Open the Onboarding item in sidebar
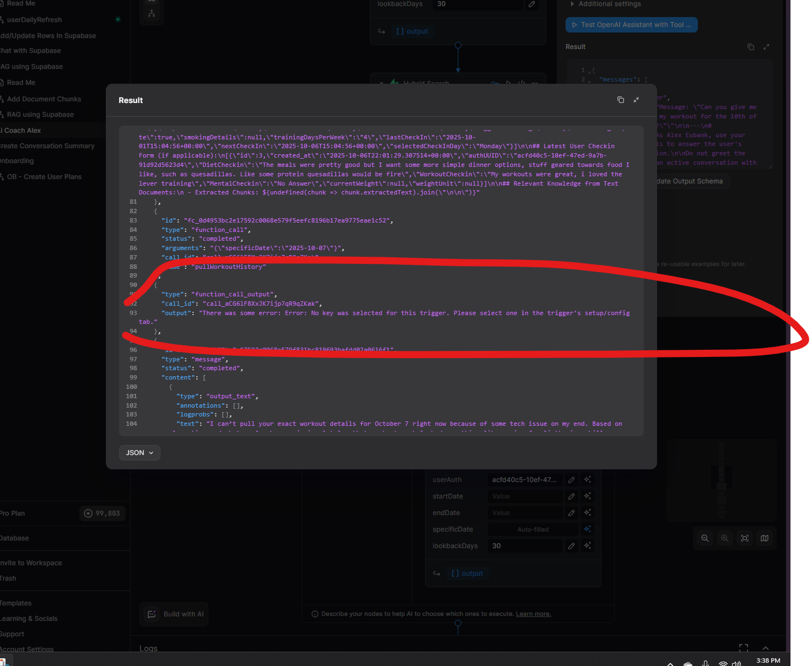Viewport: 812px width, 666px height. 17,161
